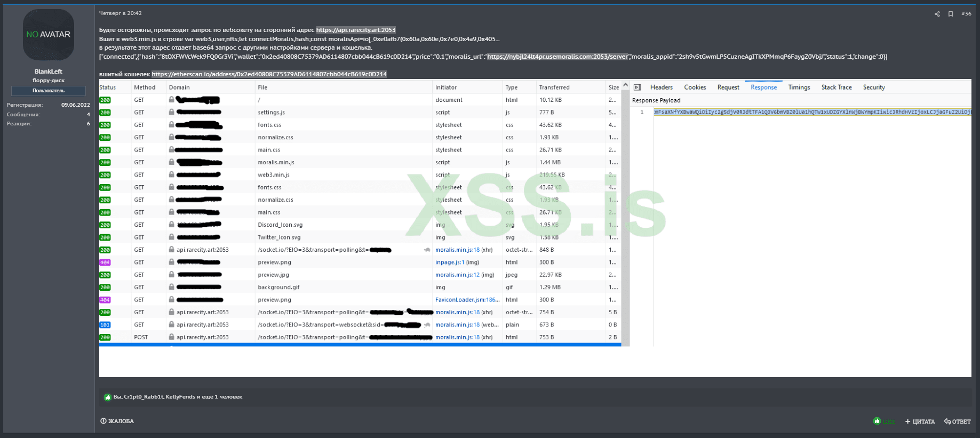Image resolution: width=980 pixels, height=438 pixels.
Task: Select the moralis.min.js file name in File column
Action: click(x=276, y=162)
